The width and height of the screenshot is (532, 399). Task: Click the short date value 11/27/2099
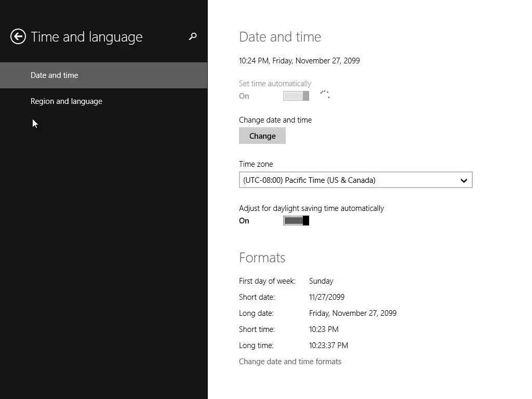[327, 297]
